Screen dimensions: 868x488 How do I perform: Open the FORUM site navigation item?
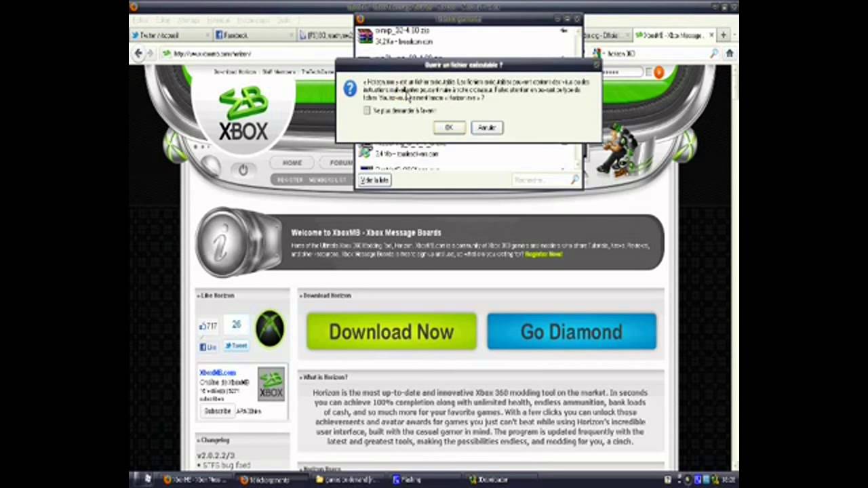[340, 163]
